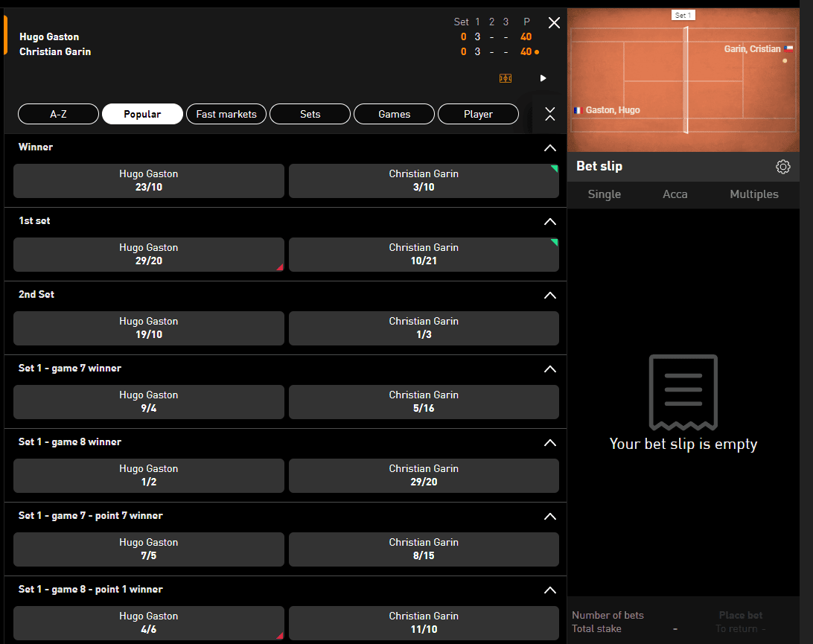Screen dimensions: 813x644
Task: Open the Multiples bet slip tab
Action: click(x=753, y=194)
